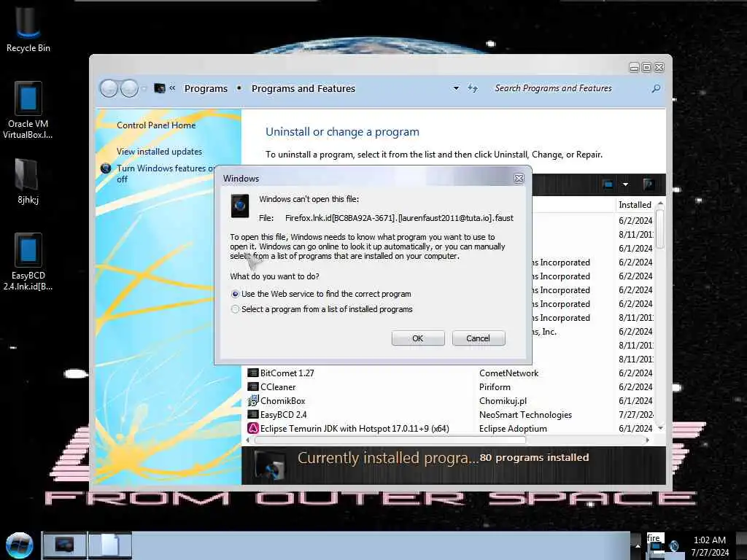The image size is (747, 560).
Task: Switch to the Control Panel taskbar button
Action: point(65,544)
